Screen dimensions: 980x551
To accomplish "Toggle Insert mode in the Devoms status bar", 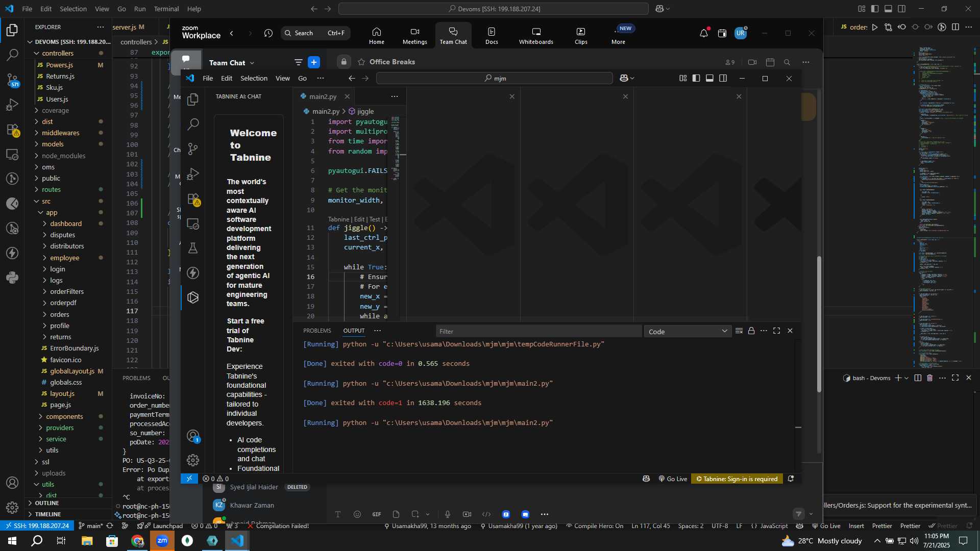I will [856, 526].
